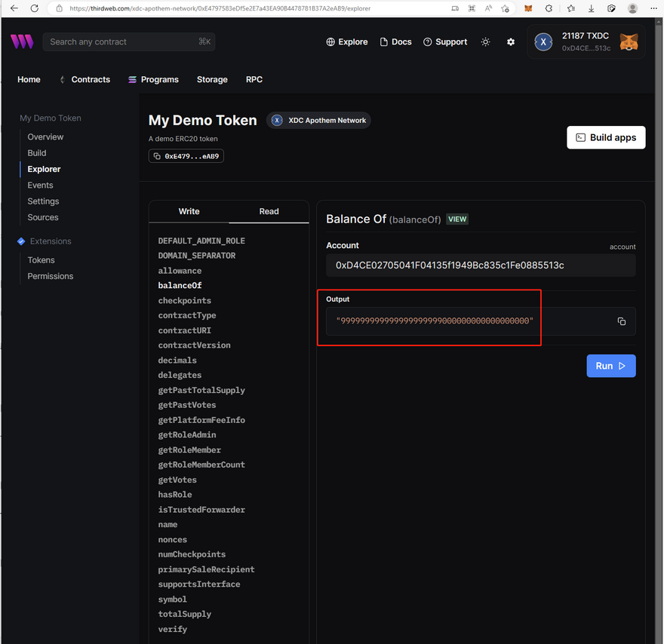The image size is (664, 644).
Task: Add page to browser favorites
Action: 505,8
